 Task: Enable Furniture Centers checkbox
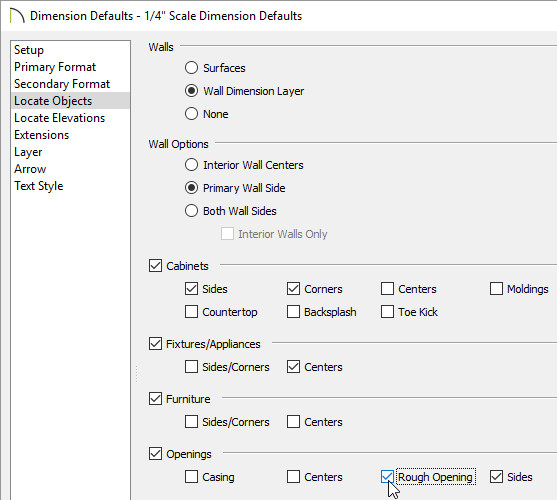[x=293, y=422]
